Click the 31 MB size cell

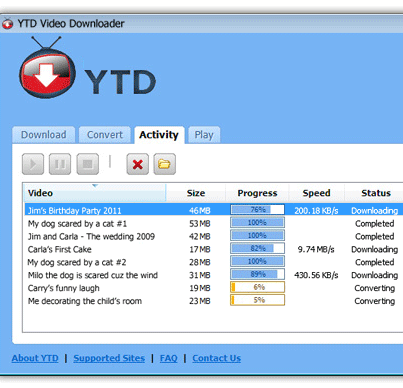pyautogui.click(x=200, y=275)
